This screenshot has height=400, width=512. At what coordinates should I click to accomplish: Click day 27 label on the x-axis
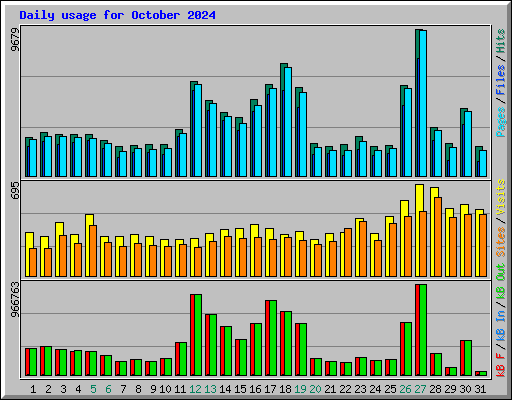coord(420,389)
